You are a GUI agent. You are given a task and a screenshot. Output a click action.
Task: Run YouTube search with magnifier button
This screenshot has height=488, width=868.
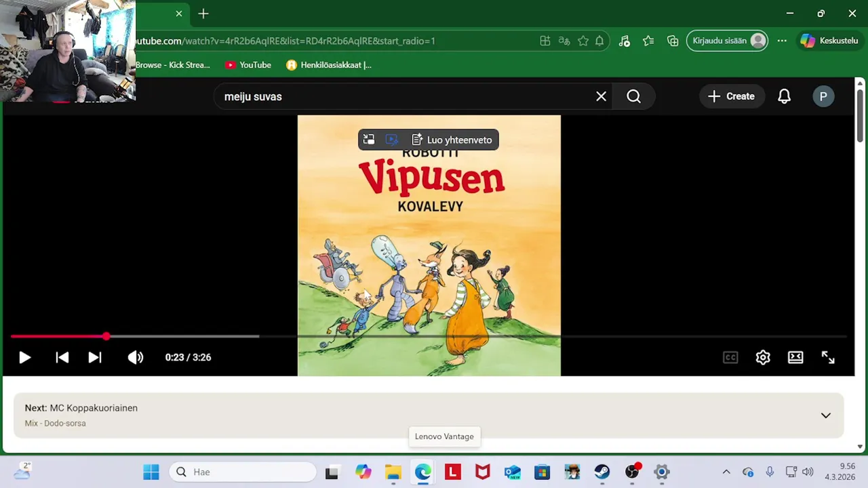pos(633,96)
